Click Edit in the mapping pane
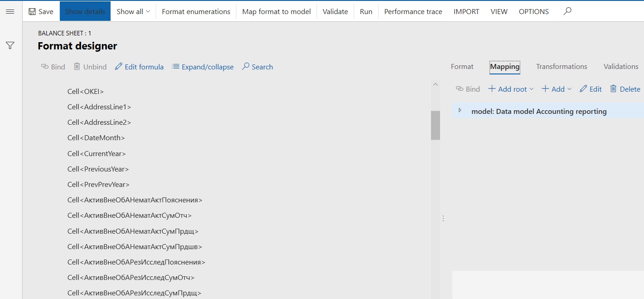Viewport: 644px width, 299px height. click(591, 89)
